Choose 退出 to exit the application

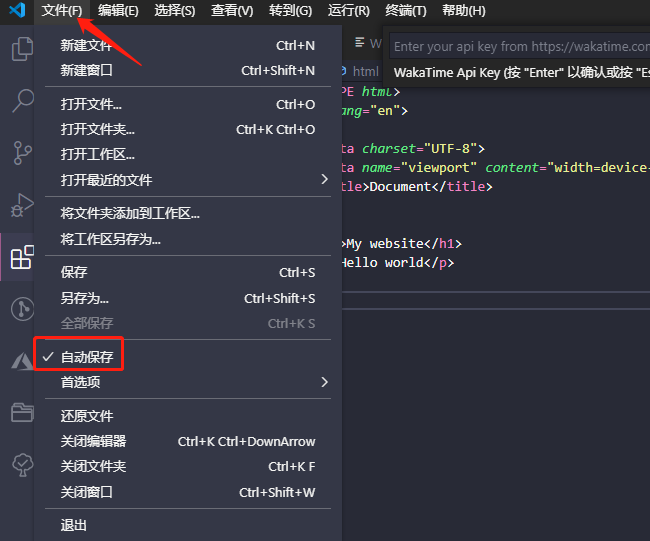coord(74,525)
